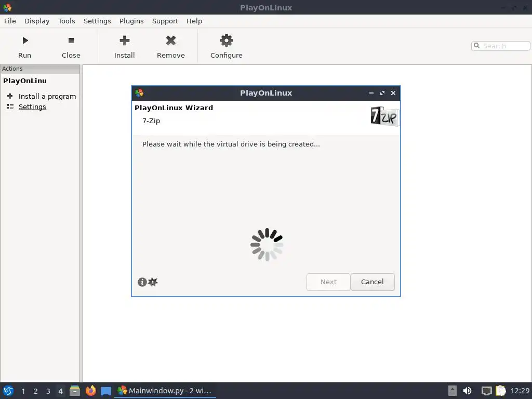
Task: Click the clipboard tray icon
Action: click(501, 391)
